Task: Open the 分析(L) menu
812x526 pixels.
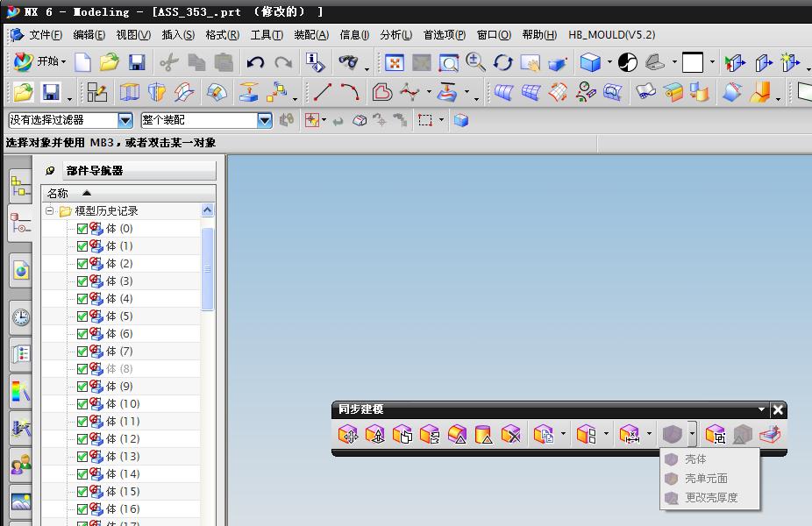Action: point(395,35)
